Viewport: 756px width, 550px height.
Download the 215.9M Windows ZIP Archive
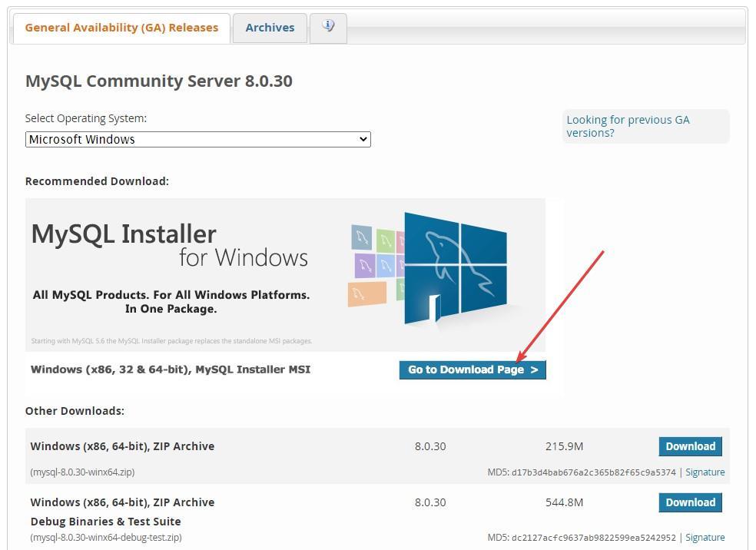(x=689, y=446)
